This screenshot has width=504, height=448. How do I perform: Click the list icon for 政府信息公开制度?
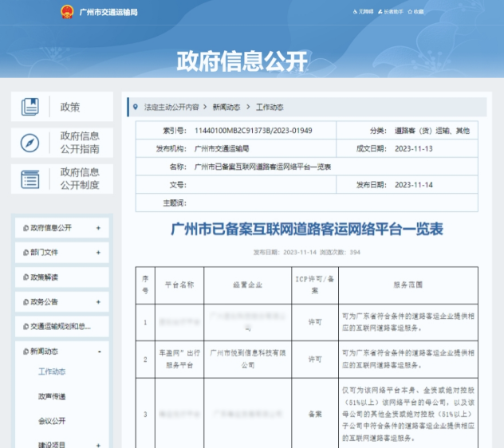[30, 179]
